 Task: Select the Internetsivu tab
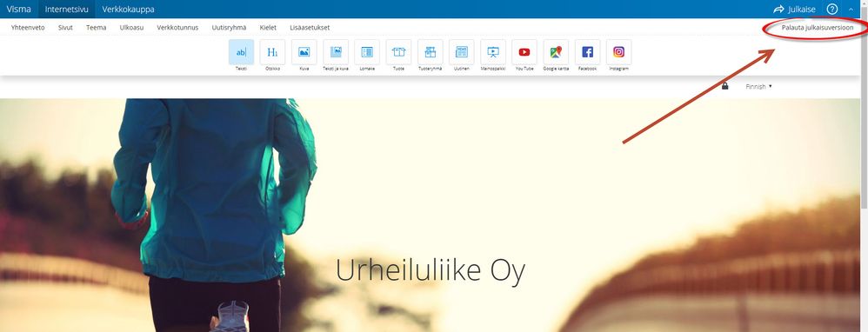click(x=66, y=9)
